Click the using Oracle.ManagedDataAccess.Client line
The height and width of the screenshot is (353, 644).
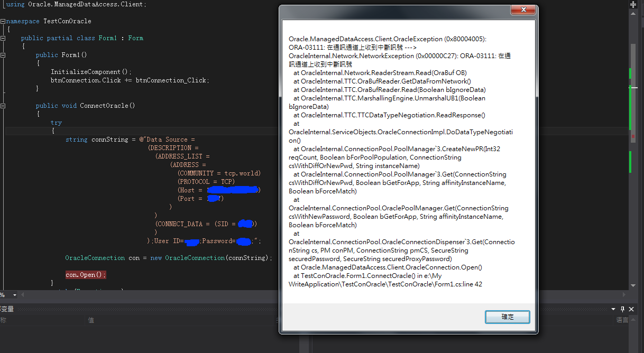click(77, 4)
